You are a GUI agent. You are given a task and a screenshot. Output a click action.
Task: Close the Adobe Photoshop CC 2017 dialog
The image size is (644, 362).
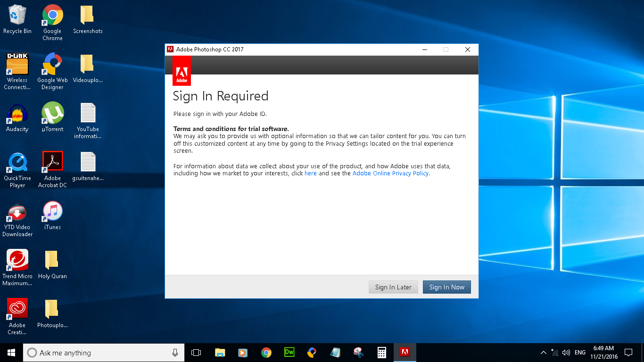coord(468,49)
